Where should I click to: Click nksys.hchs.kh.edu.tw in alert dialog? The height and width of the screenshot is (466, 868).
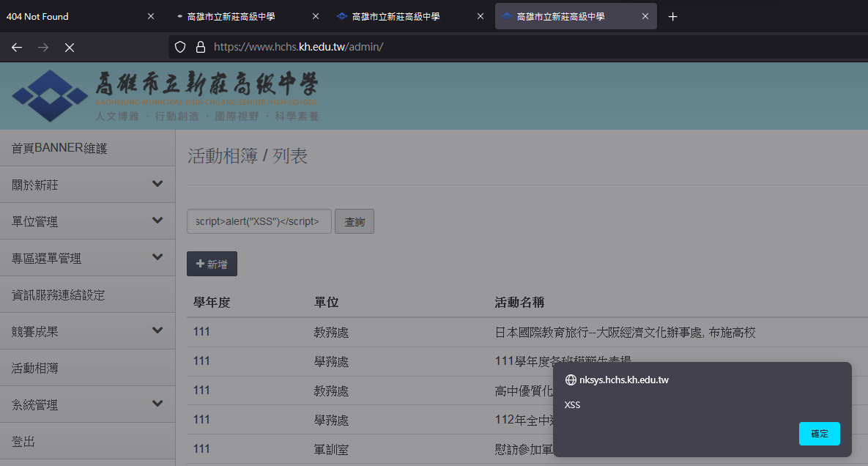pyautogui.click(x=624, y=380)
